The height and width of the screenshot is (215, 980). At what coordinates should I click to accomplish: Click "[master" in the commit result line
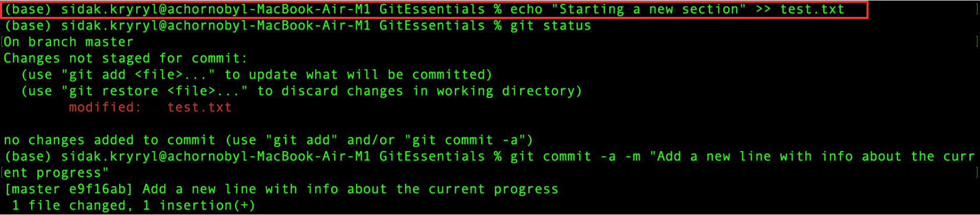tap(32, 189)
